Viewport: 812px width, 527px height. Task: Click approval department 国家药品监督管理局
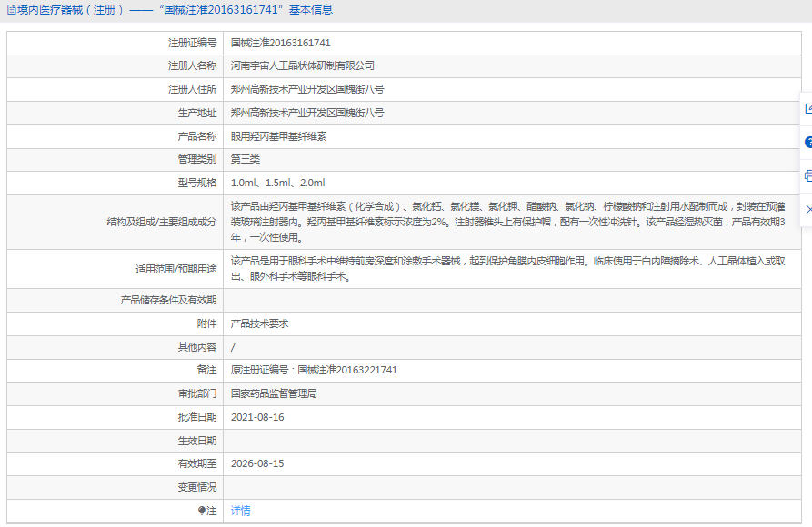click(273, 393)
